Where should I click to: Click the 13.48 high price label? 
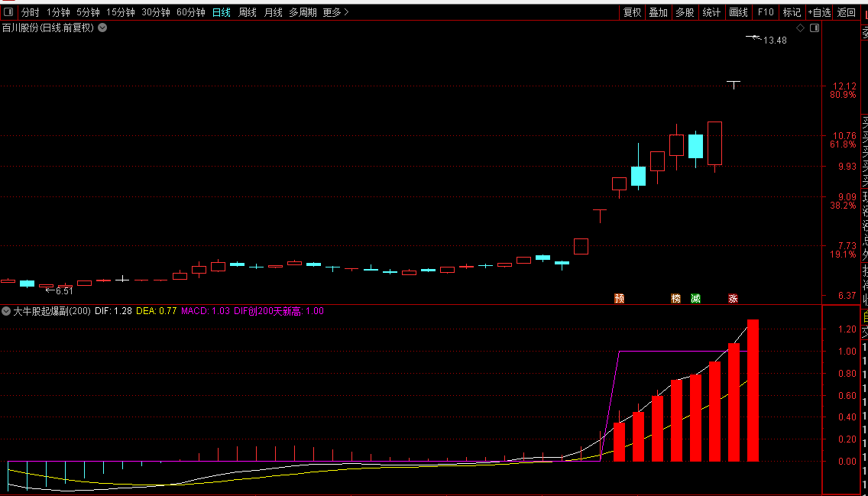click(x=775, y=40)
